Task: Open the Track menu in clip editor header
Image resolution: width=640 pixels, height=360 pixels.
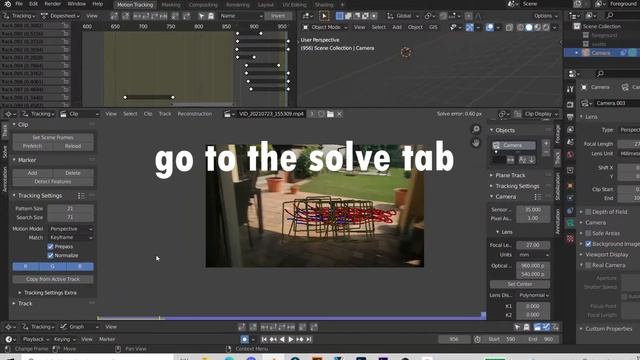Action: [x=165, y=114]
